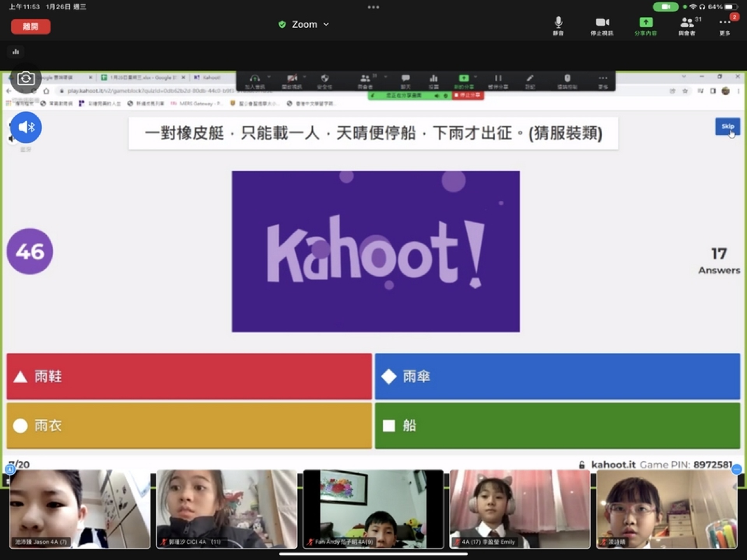Click the Skip button in Kahoot
This screenshot has height=560, width=747.
tap(728, 126)
